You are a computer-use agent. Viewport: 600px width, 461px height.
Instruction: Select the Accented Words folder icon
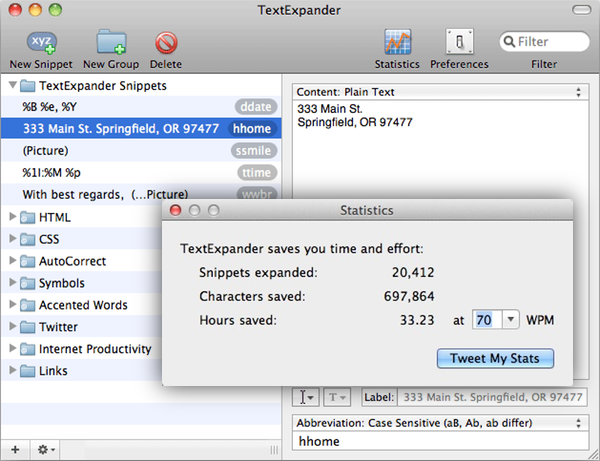point(28,305)
